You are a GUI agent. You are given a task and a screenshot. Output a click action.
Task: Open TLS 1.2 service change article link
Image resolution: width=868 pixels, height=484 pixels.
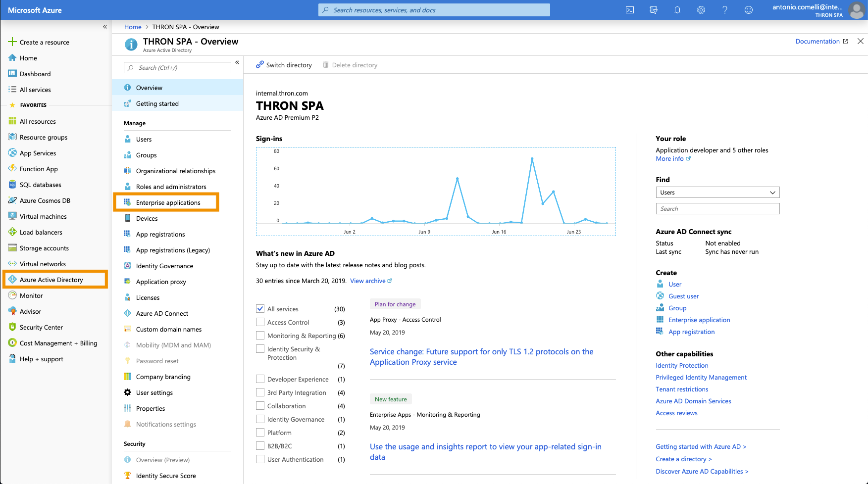point(481,357)
